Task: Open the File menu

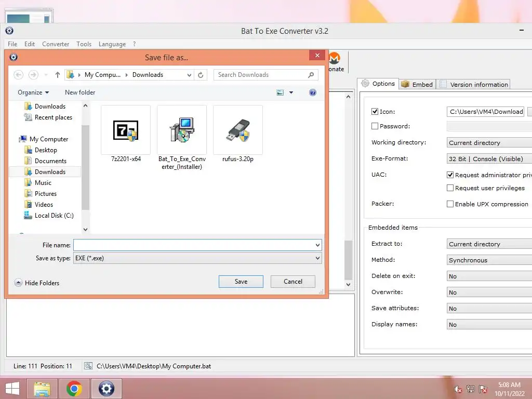Action: 12,44
